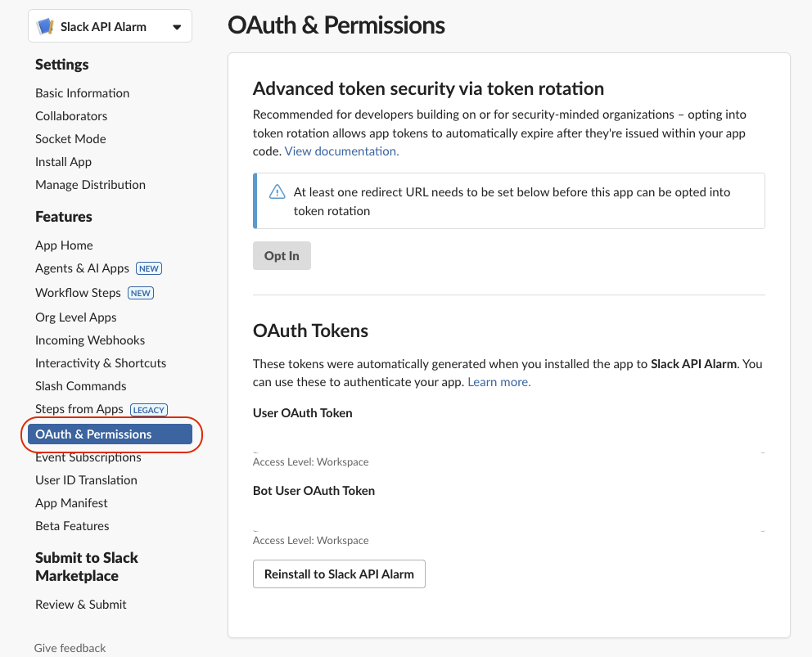Click the NEW badge beside Agents & AI Apps
This screenshot has width=812, height=657.
click(x=149, y=268)
